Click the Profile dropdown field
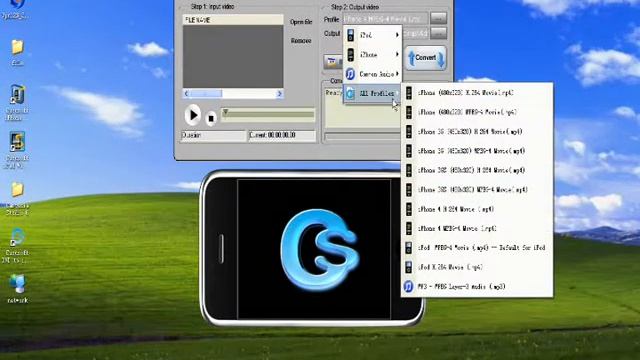This screenshot has width=640, height=360. pos(385,19)
